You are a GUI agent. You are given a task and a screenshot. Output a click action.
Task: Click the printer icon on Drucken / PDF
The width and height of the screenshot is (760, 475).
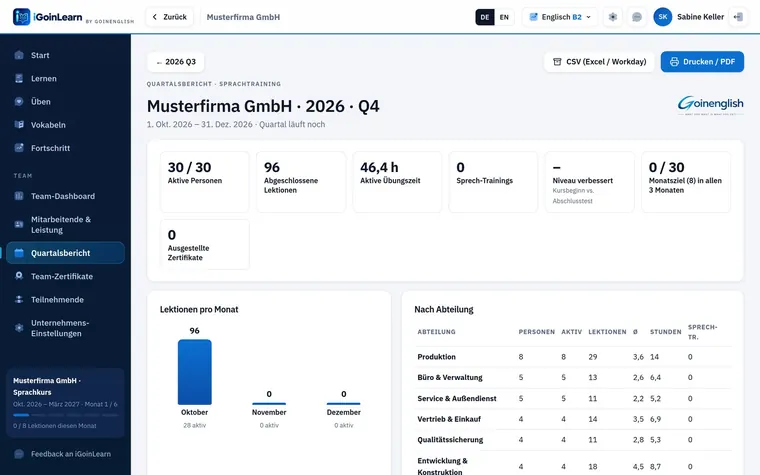(x=674, y=62)
